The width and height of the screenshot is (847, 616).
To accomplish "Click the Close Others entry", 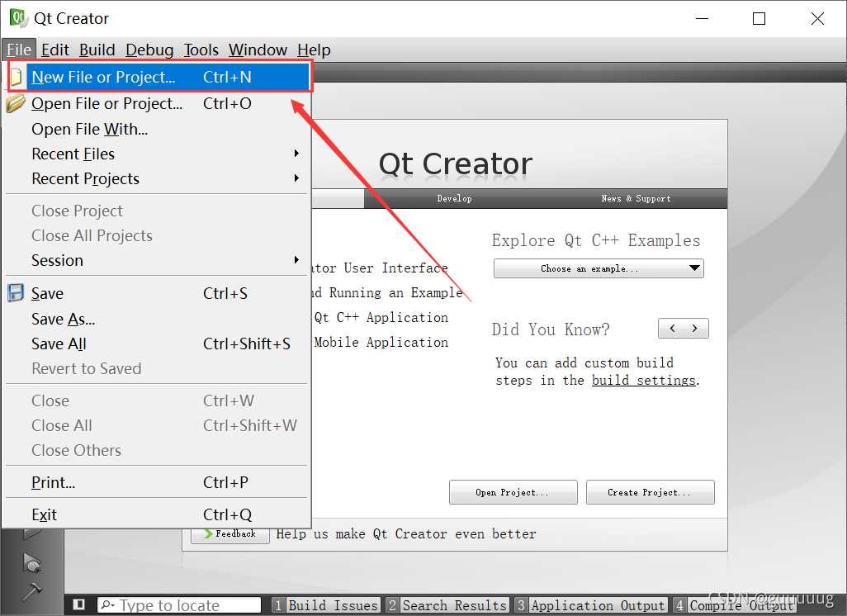I will click(x=157, y=450).
